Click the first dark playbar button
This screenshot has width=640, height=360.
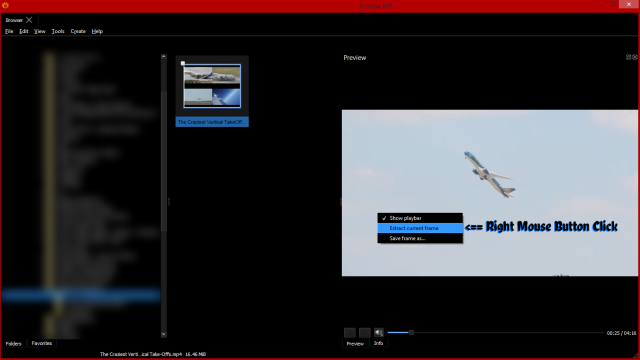(350, 333)
